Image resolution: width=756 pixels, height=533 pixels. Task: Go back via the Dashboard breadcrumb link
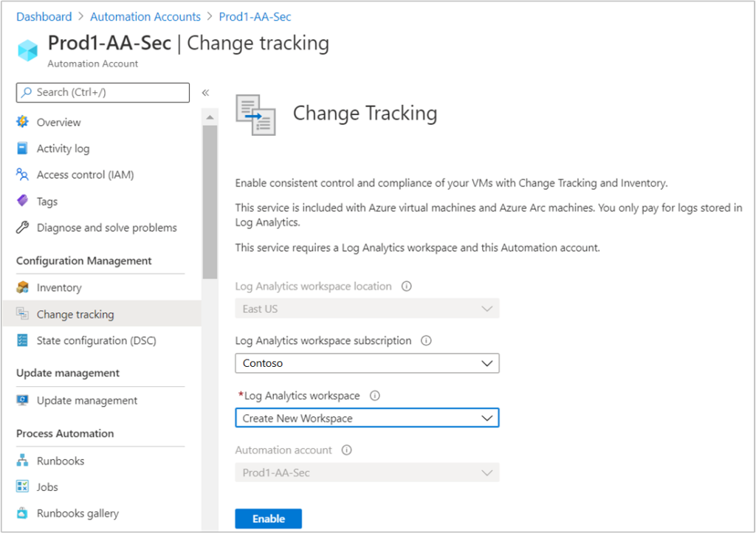pos(44,16)
